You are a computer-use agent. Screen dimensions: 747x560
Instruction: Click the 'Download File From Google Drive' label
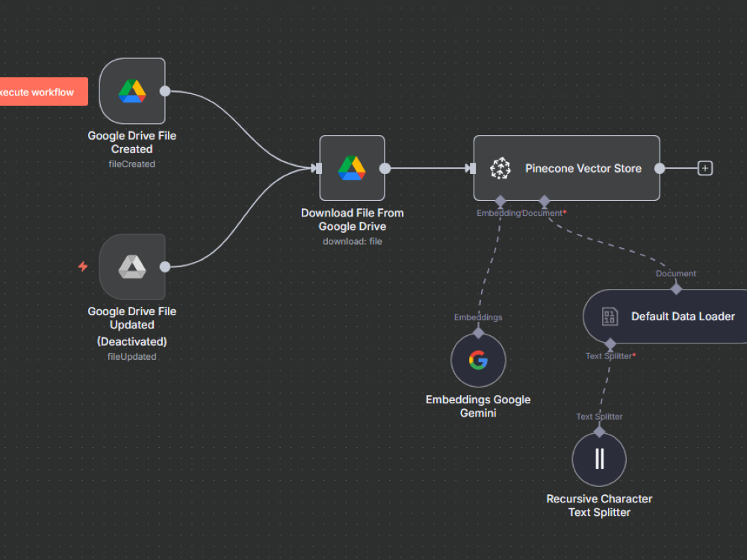pyautogui.click(x=353, y=220)
